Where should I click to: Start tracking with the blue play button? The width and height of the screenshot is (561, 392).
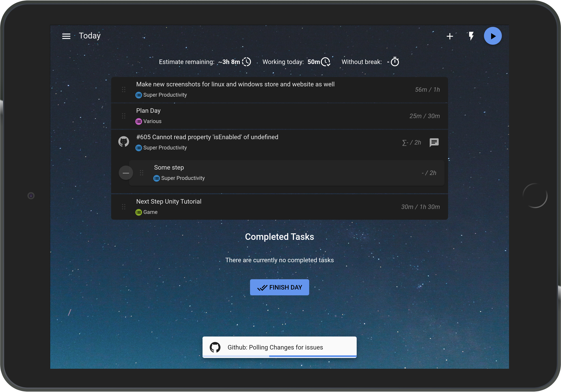tap(493, 36)
